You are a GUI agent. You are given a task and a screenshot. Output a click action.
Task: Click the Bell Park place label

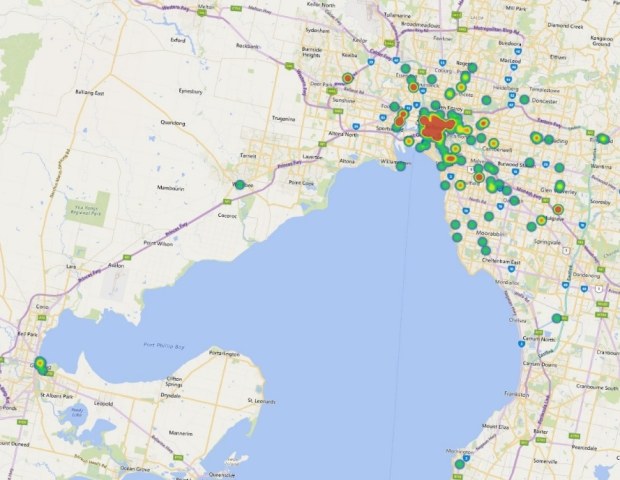27,334
